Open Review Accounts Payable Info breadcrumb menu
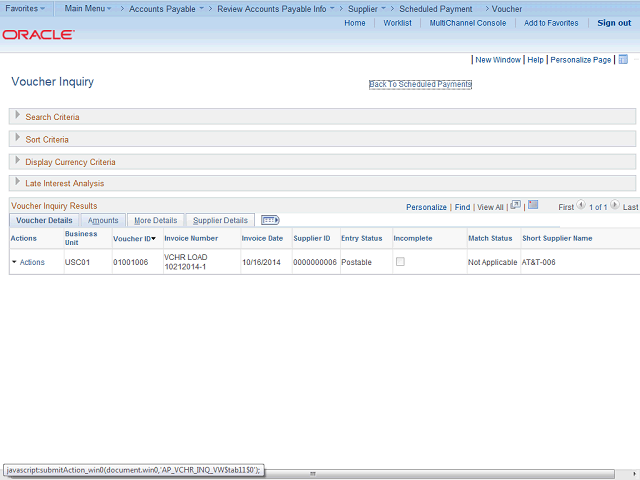 [x=276, y=9]
